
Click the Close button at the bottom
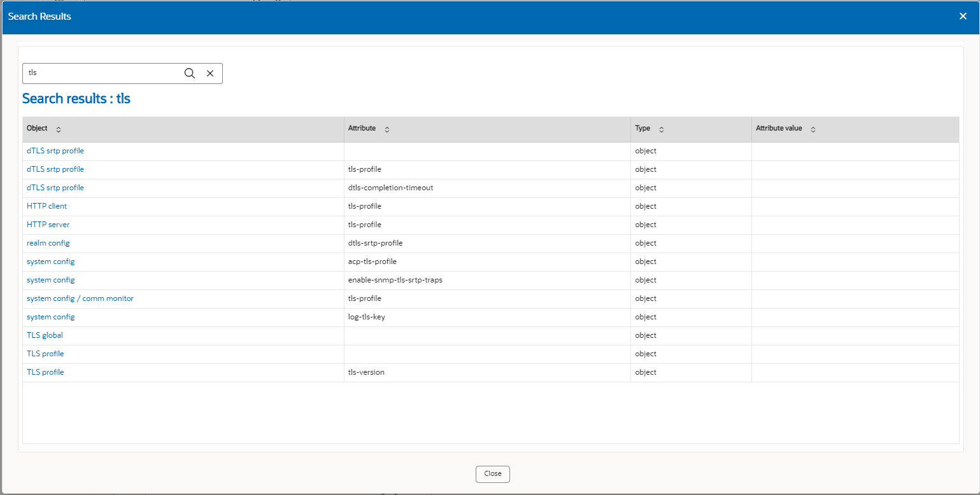(492, 474)
